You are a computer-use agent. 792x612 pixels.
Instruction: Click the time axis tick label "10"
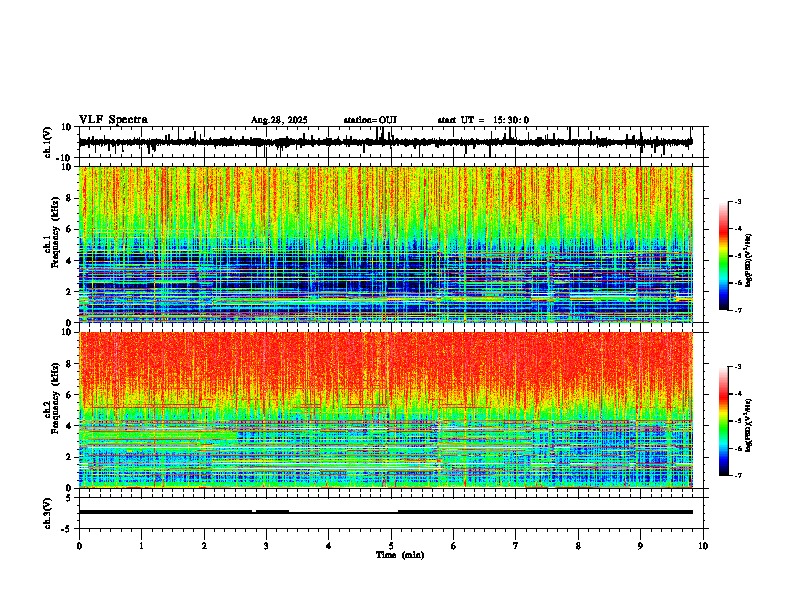[703, 546]
